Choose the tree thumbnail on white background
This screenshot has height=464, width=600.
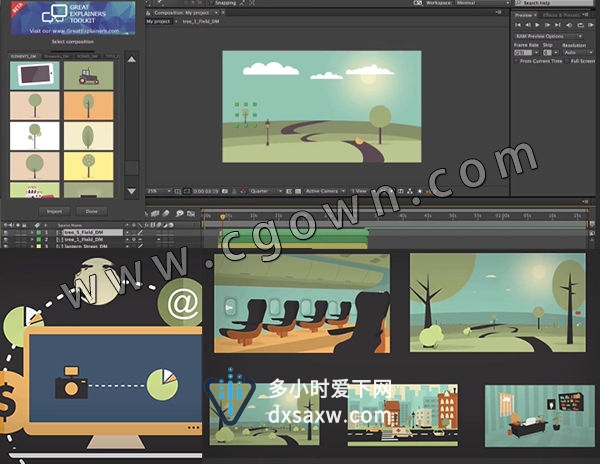35,136
